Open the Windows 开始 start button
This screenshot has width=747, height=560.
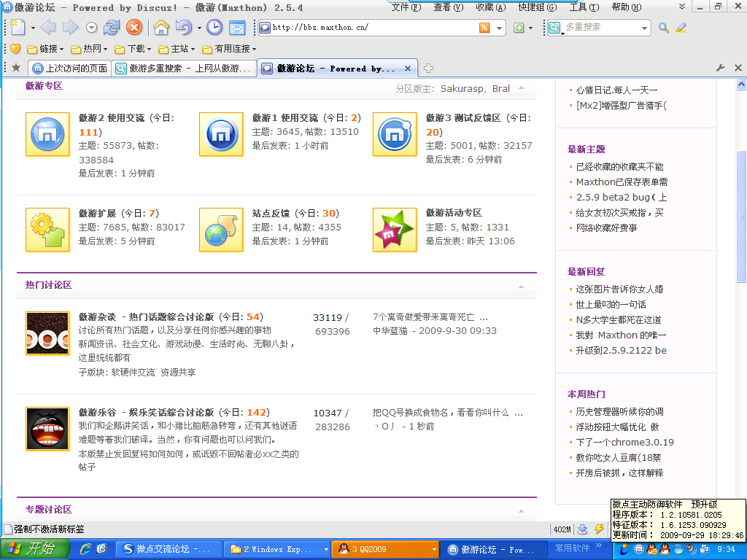[x=35, y=549]
